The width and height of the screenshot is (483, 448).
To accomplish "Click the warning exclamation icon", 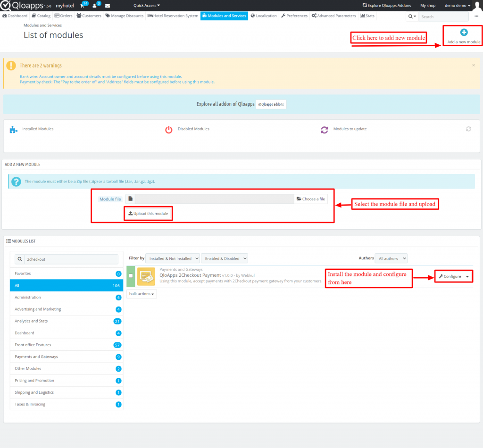I will pos(11,66).
